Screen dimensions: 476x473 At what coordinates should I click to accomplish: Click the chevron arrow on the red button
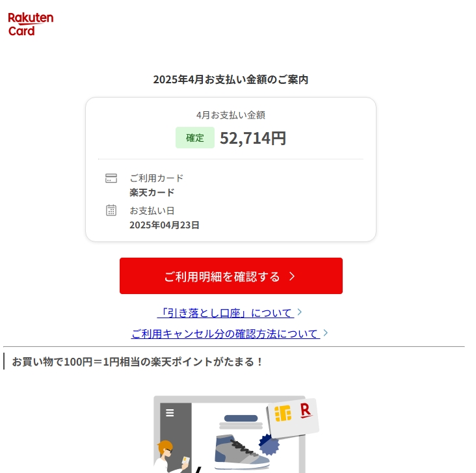(x=292, y=276)
